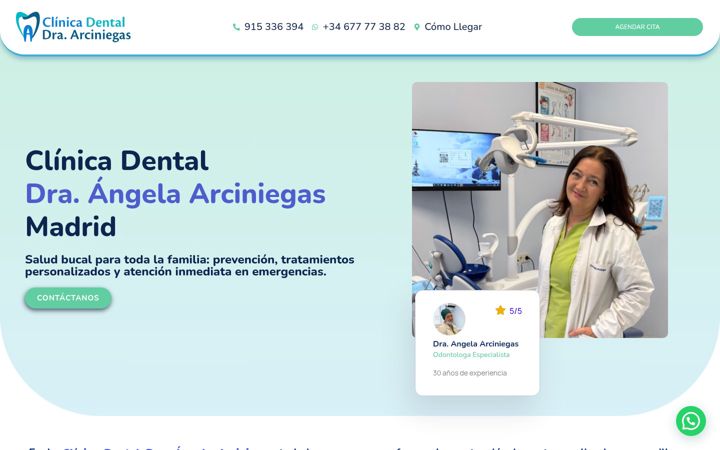The image size is (720, 450).
Task: Click the AGENDAR CITA button
Action: 637,27
